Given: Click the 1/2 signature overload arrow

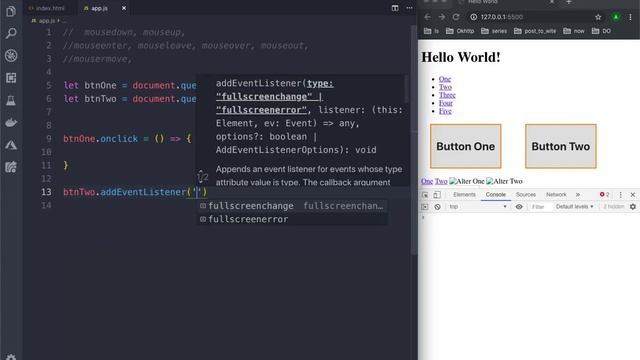Looking at the screenshot, I should [202, 176].
